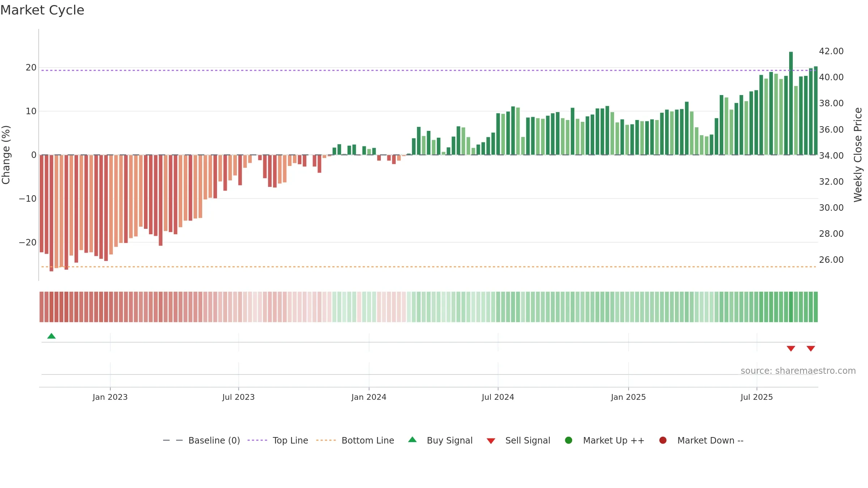
Task: Click the Jul 2023 axis label
Action: [238, 397]
